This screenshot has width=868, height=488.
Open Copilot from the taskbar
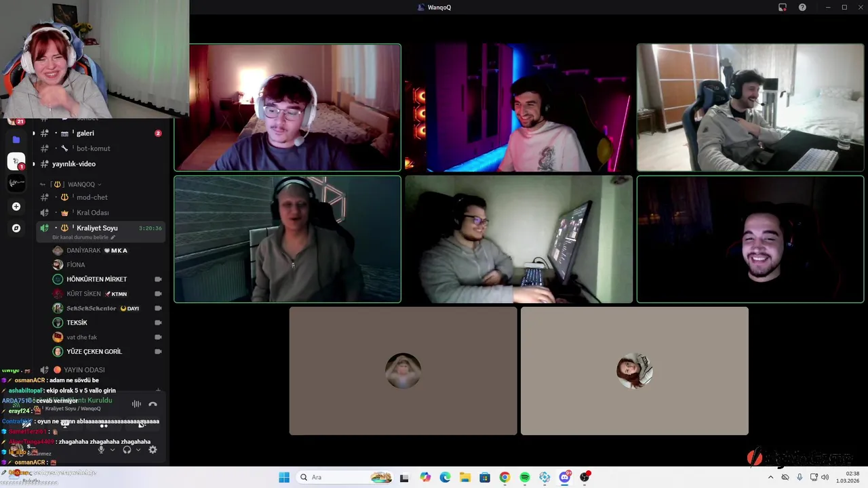point(425,477)
